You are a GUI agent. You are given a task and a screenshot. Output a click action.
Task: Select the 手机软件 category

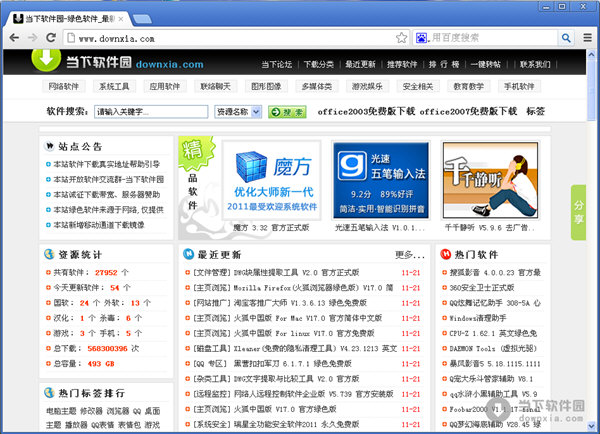click(x=519, y=86)
